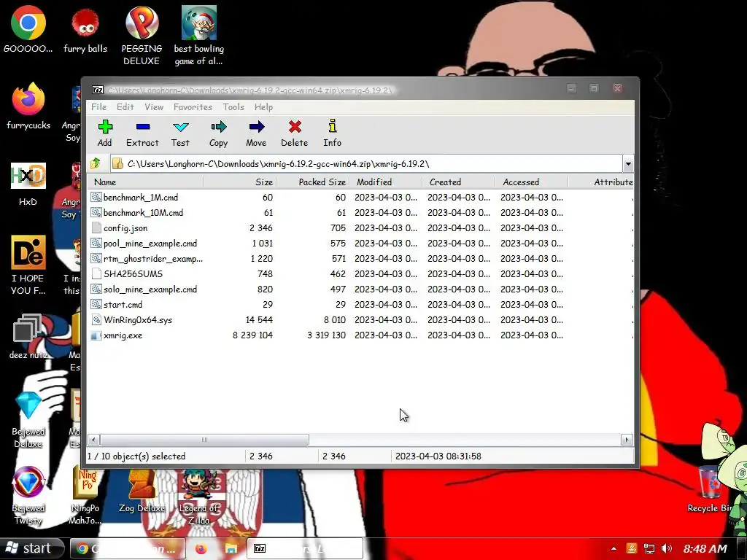Image resolution: width=747 pixels, height=560 pixels.
Task: Select xmrig.exe file
Action: [117, 335]
